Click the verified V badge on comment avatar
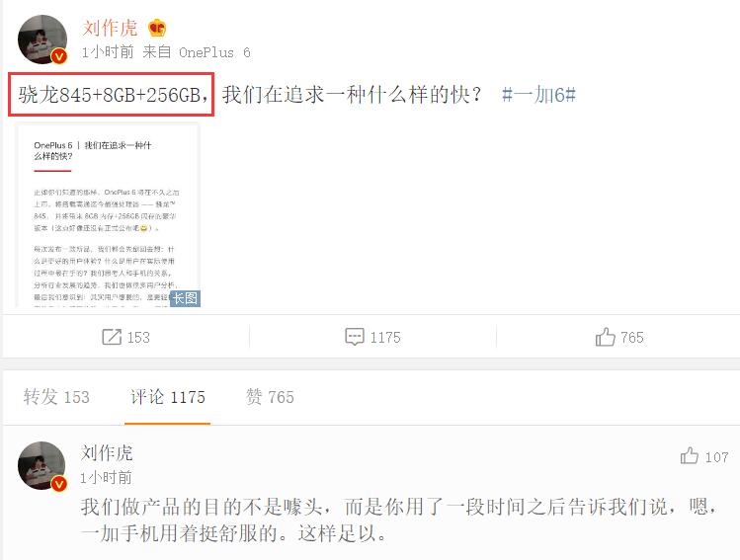 59,483
